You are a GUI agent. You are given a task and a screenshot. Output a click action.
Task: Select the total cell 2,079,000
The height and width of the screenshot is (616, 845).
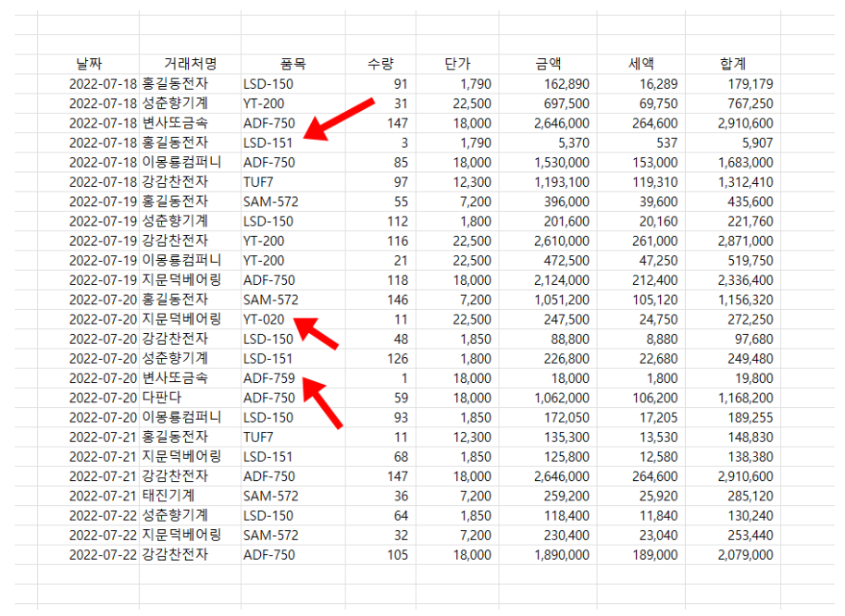tap(733, 555)
